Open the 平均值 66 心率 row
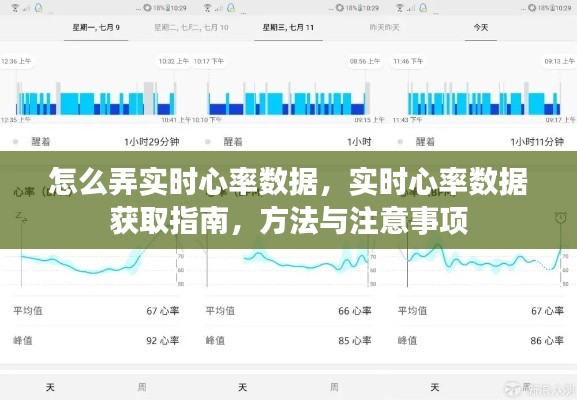Viewport: 577px width, 400px height. tap(288, 311)
